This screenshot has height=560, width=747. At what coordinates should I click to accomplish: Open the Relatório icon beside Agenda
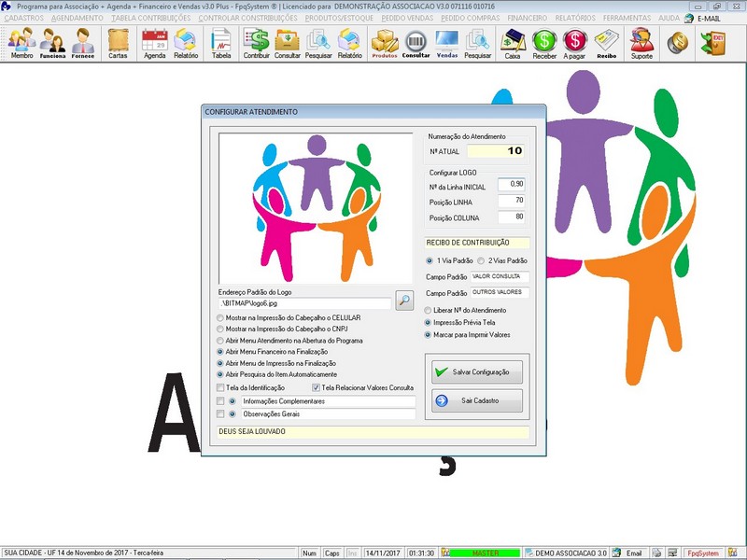coord(186,43)
